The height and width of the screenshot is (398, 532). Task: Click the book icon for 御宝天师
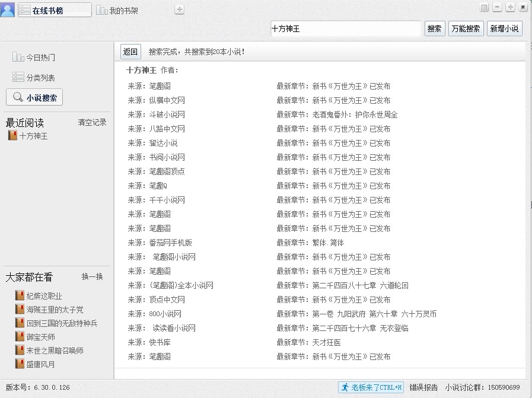point(20,336)
